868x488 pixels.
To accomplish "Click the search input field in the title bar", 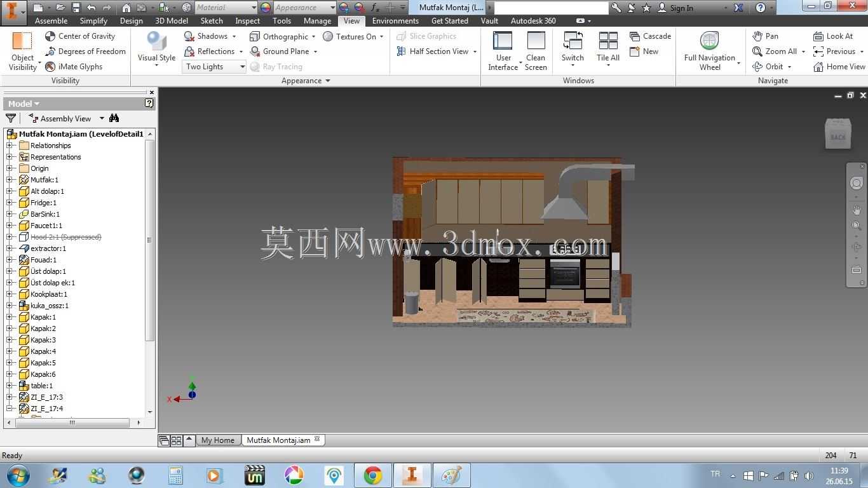I will click(x=551, y=8).
